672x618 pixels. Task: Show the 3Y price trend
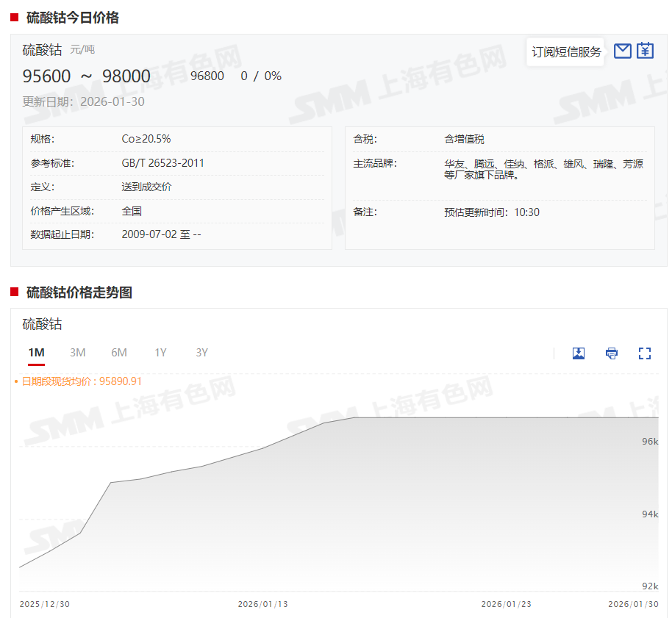point(201,353)
